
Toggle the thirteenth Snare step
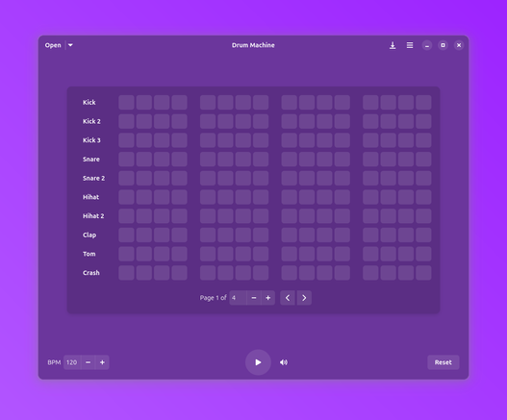pos(370,160)
